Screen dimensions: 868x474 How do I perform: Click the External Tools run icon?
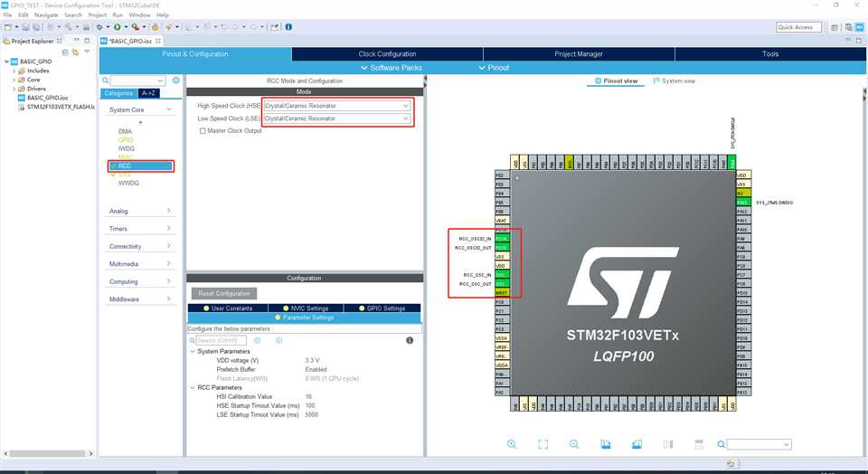coord(135,26)
